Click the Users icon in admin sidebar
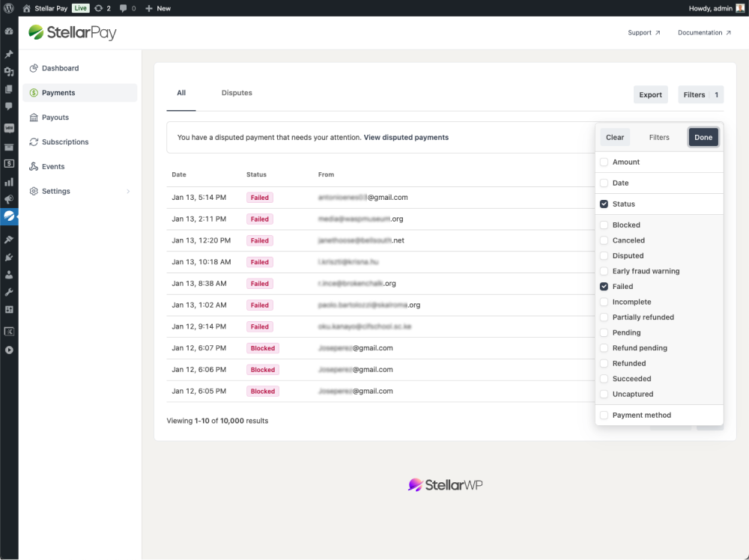 point(9,275)
